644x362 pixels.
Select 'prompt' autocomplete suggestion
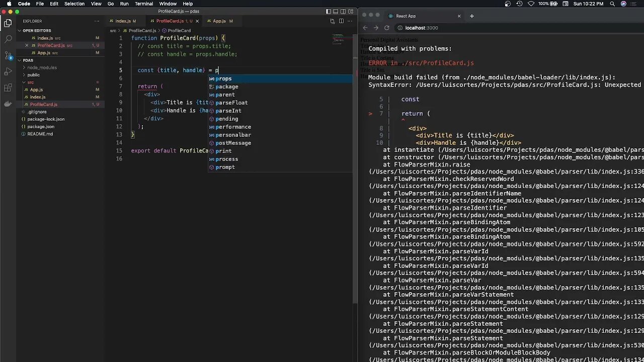[280, 167]
